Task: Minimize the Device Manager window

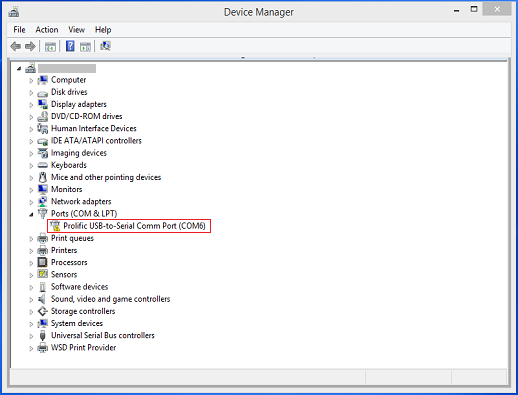Action: pos(457,10)
